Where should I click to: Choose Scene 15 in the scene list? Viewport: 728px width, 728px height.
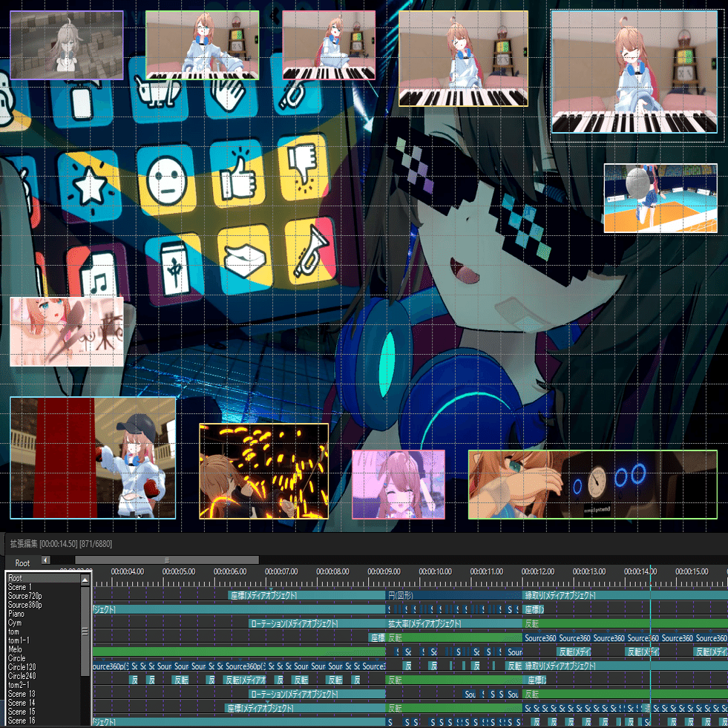(x=44, y=711)
